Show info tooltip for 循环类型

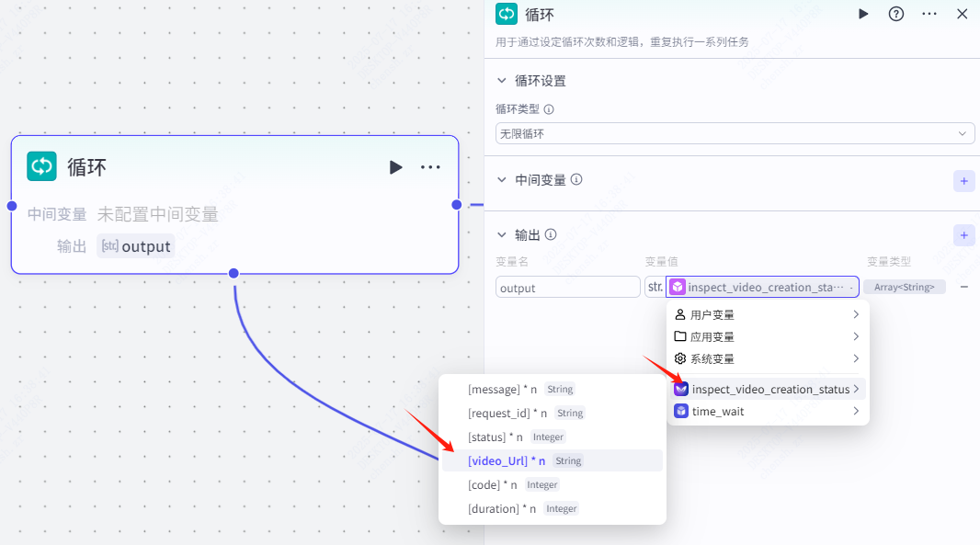[x=549, y=109]
